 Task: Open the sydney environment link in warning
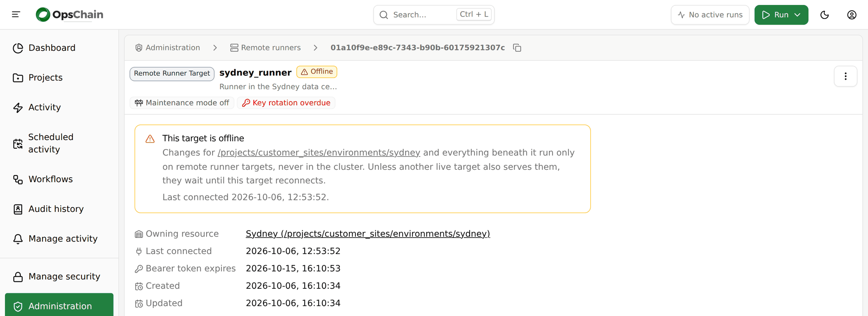click(319, 153)
